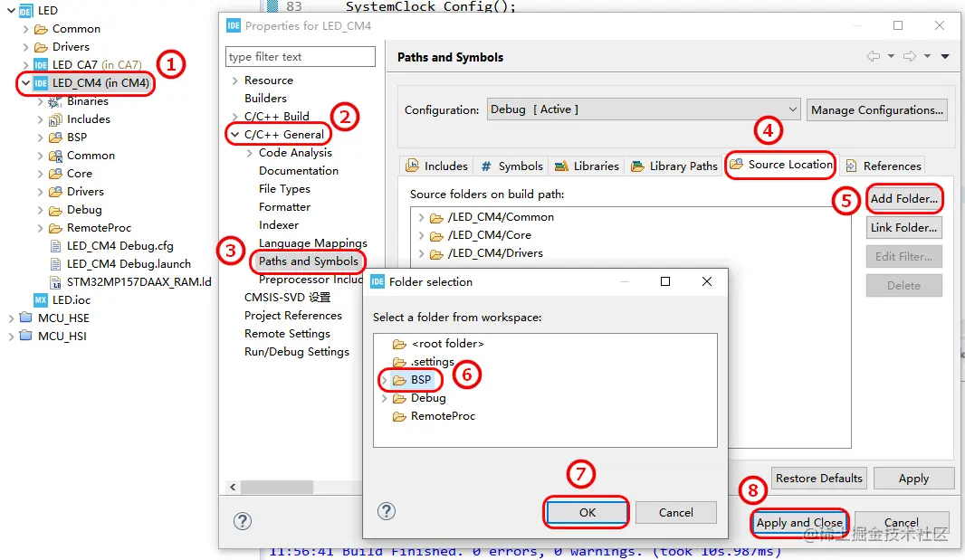The width and height of the screenshot is (965, 560).
Task: Click the Apply button in Properties
Action: pos(913,479)
